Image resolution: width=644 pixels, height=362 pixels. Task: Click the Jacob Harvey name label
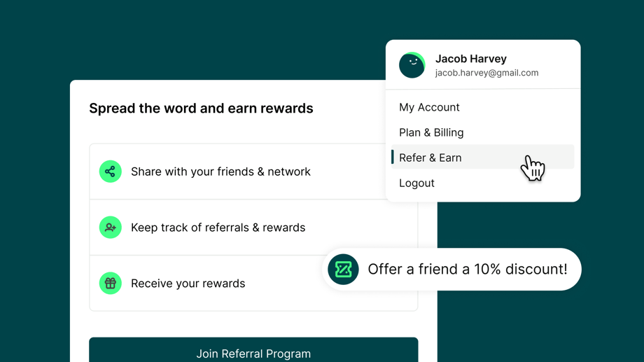pyautogui.click(x=470, y=59)
